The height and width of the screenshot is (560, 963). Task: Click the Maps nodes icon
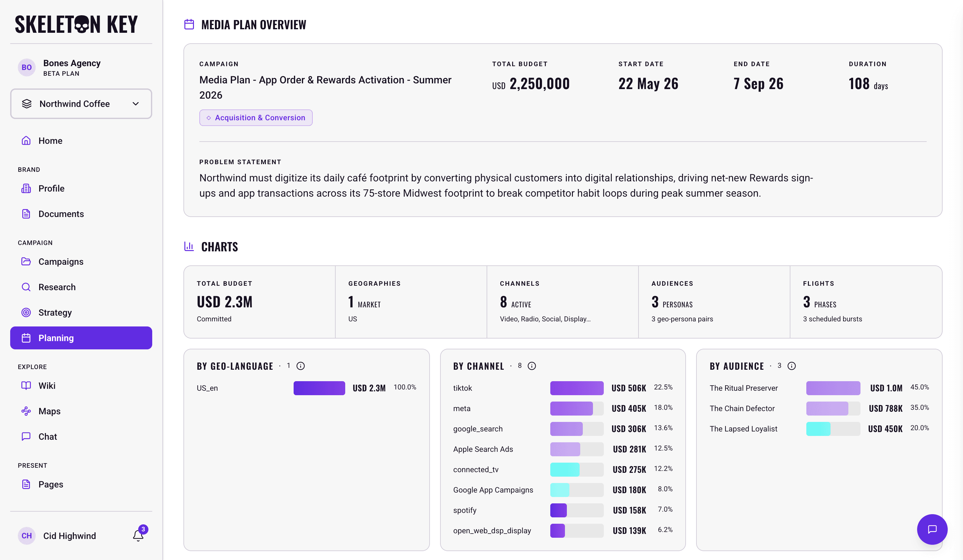tap(26, 411)
